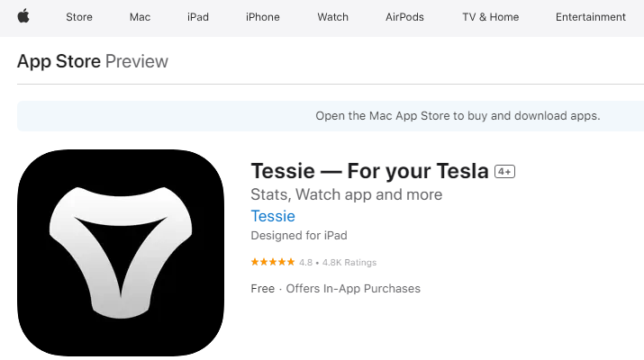Open the Tessie developer link
This screenshot has width=644, height=360.
click(273, 216)
